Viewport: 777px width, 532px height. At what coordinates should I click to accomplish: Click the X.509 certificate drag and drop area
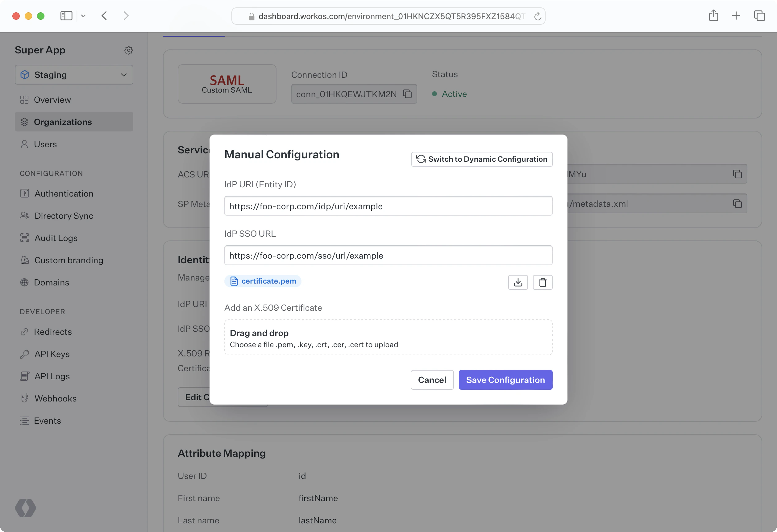coord(388,337)
